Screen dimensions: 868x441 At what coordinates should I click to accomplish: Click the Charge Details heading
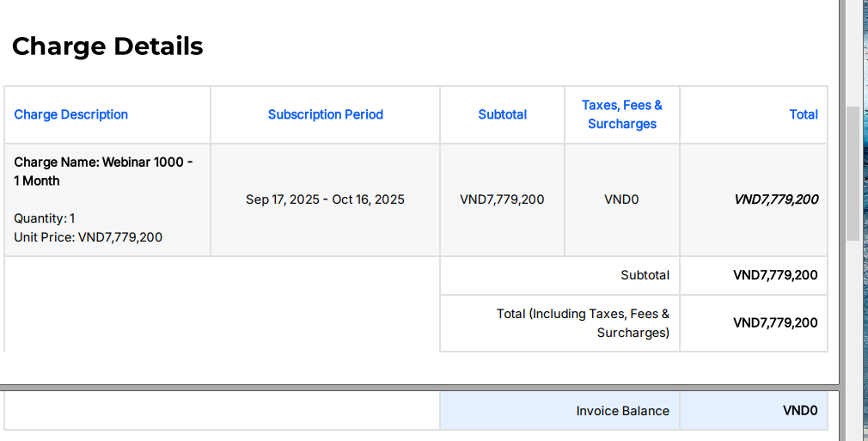[107, 46]
